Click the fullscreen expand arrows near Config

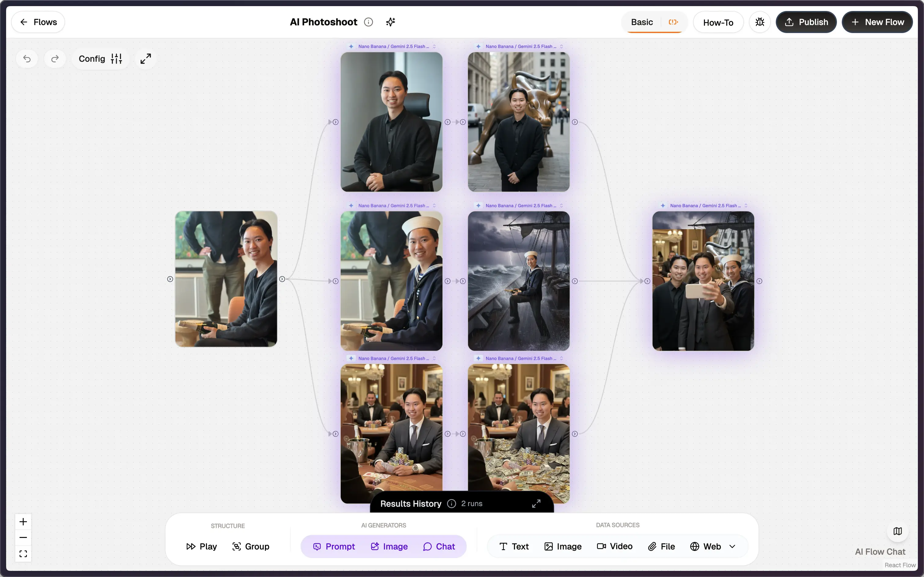[146, 59]
